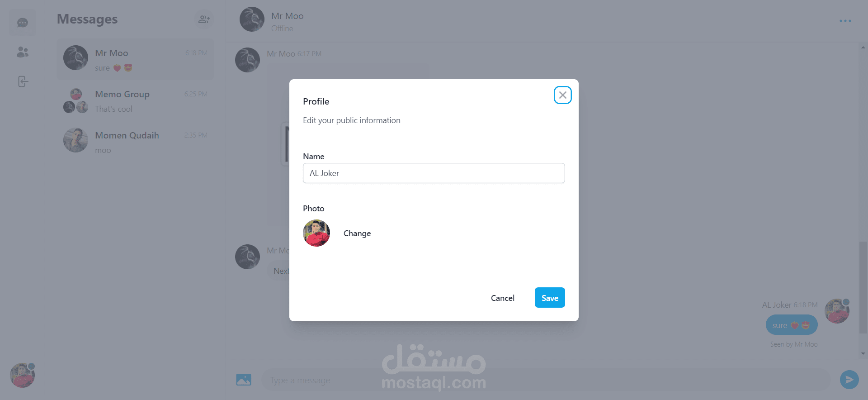Screen dimensions: 868x400
Task: Click the chat scrollbar down arrow
Action: click(x=863, y=354)
